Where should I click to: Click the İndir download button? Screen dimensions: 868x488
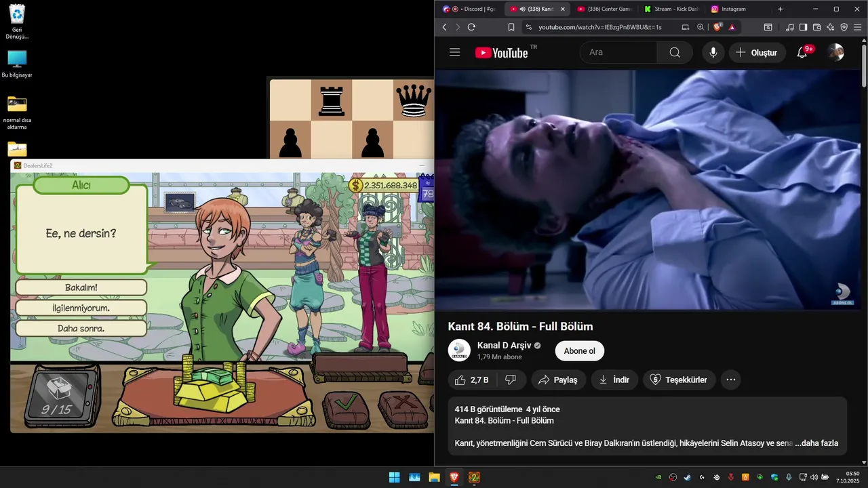614,380
